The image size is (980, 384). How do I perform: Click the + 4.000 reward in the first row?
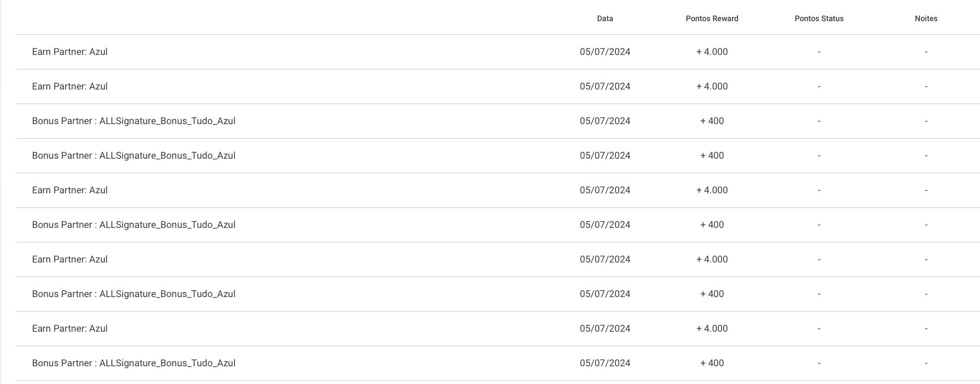712,52
